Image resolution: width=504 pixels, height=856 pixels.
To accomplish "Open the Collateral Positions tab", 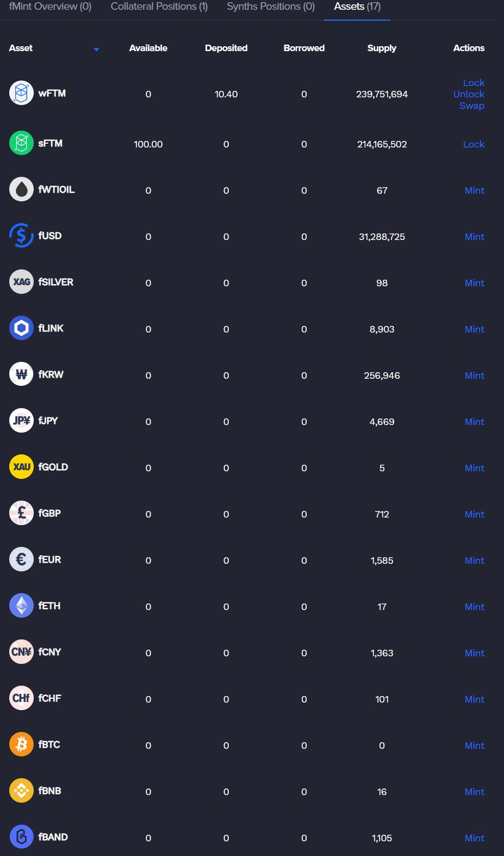I will (159, 7).
